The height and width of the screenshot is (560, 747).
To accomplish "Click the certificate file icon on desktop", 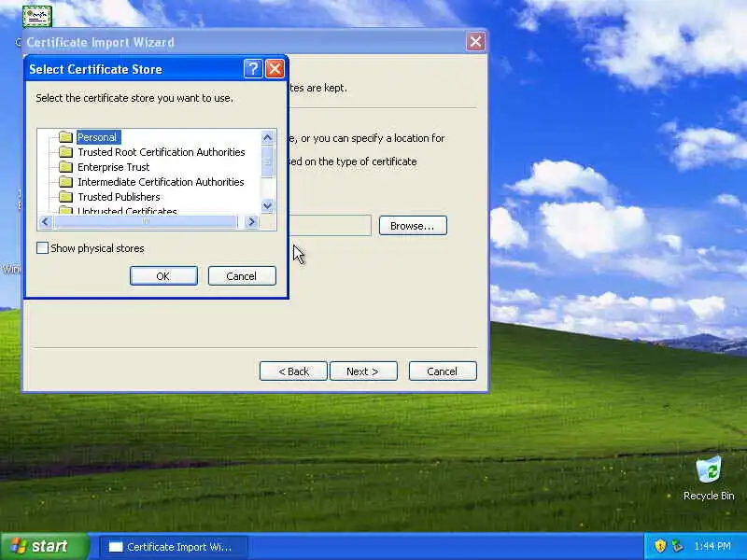I will click(x=37, y=16).
